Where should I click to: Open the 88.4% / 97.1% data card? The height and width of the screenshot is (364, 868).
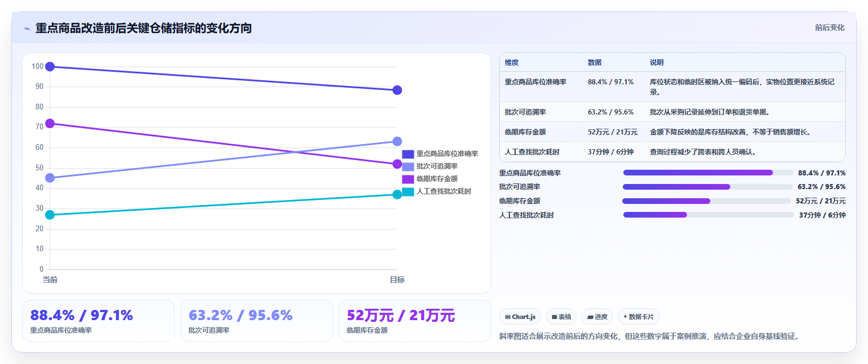coord(98,321)
